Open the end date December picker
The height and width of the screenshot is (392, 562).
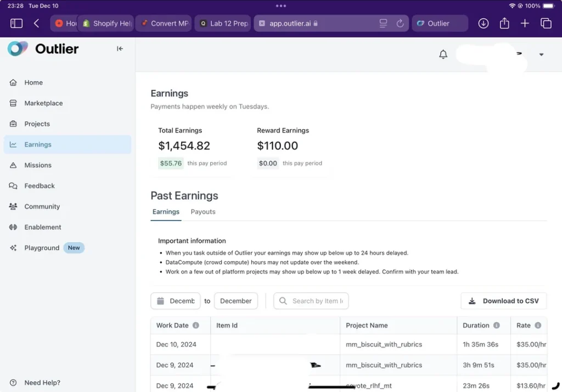[x=235, y=301]
